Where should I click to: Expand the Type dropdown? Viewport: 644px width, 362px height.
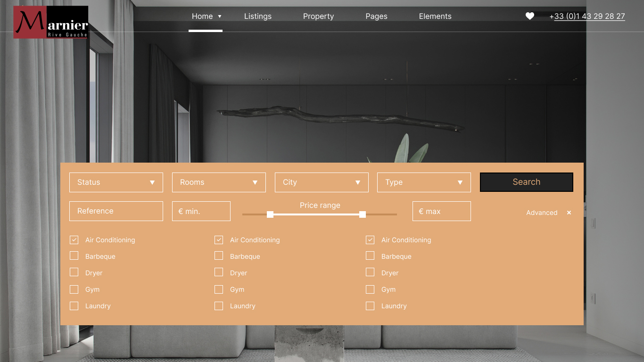pos(424,182)
